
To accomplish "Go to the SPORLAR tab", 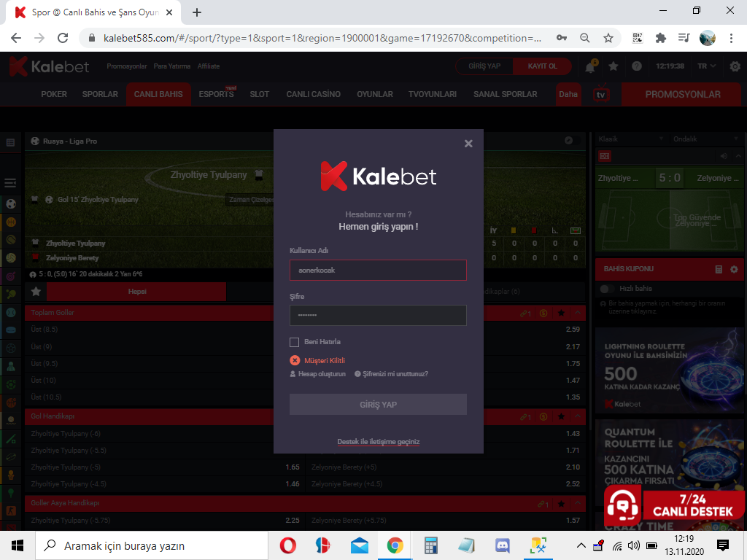I will 100,94.
